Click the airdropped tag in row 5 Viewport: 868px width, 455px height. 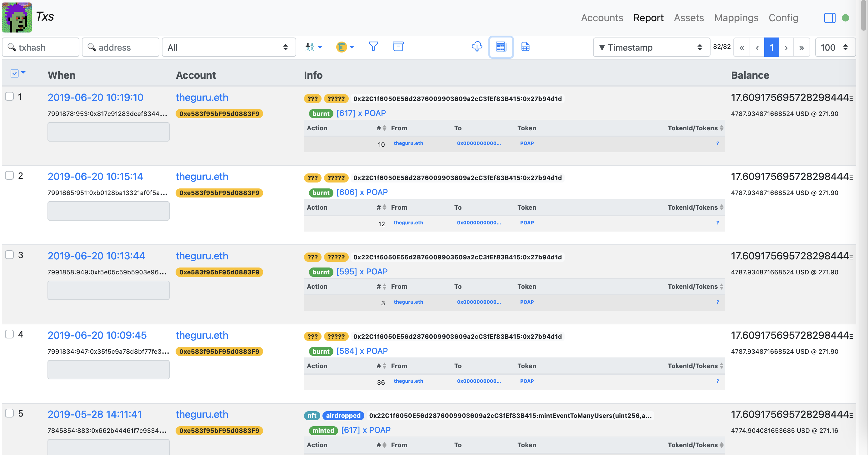(343, 416)
